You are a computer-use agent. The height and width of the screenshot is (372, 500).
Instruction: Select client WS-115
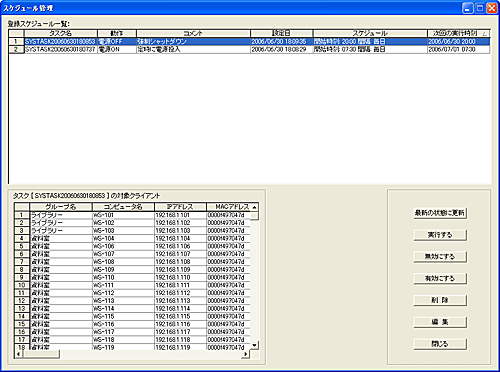tap(123, 316)
